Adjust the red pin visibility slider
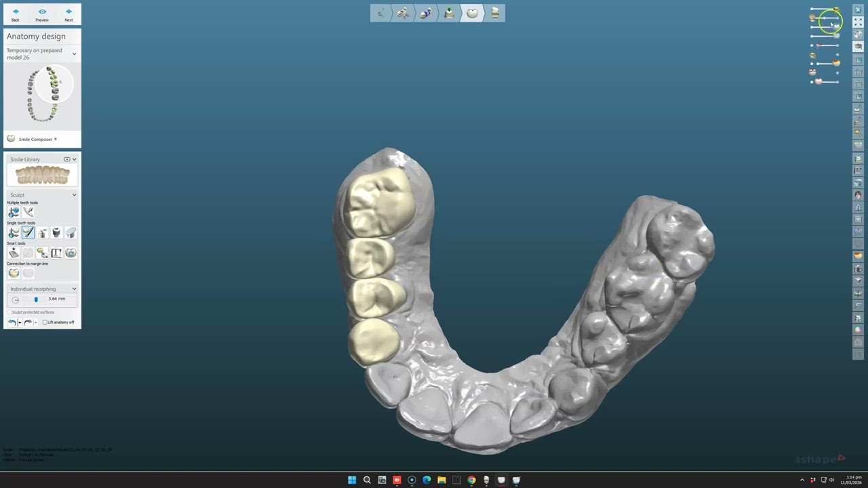 coord(825,45)
